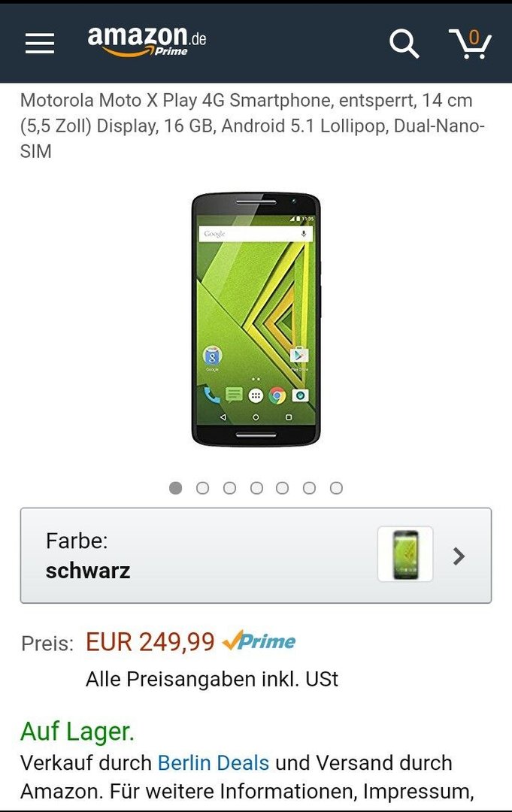Click the chevron arrow in Farbe box
Screen dimensions: 512x812
click(x=459, y=556)
